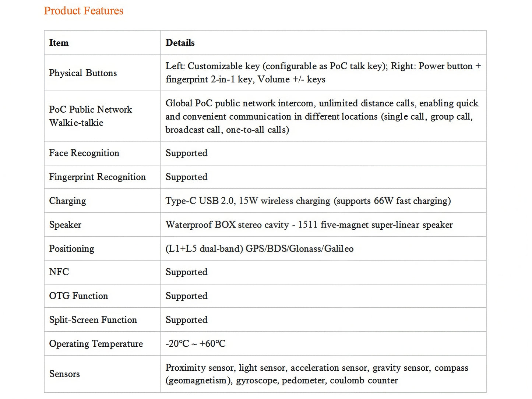
Task: Click the Physical Buttons row label
Action: (x=83, y=73)
